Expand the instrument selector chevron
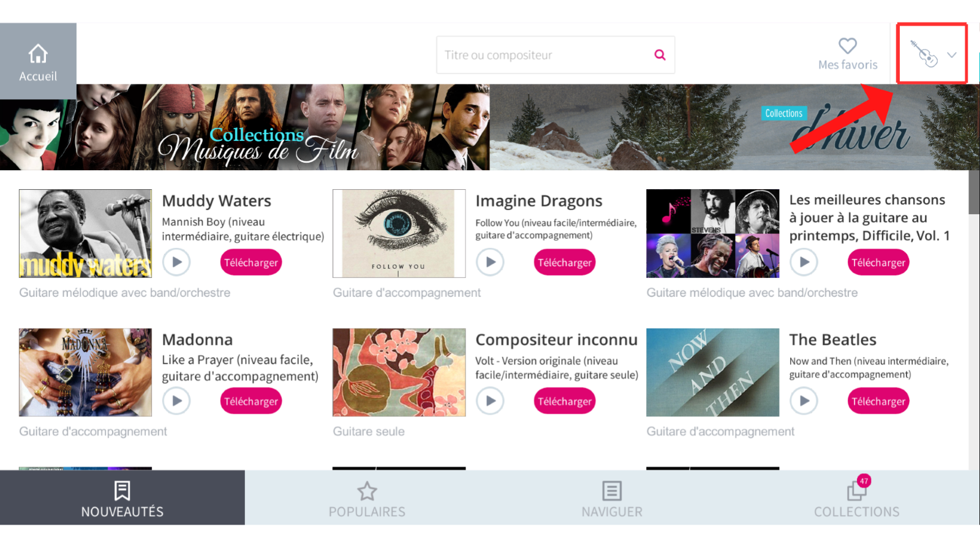 (x=952, y=54)
